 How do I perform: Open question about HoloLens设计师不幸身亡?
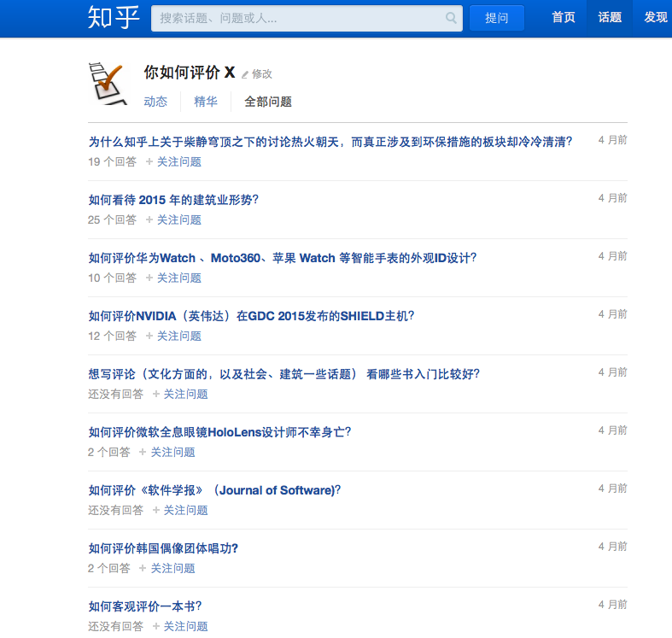pos(219,432)
